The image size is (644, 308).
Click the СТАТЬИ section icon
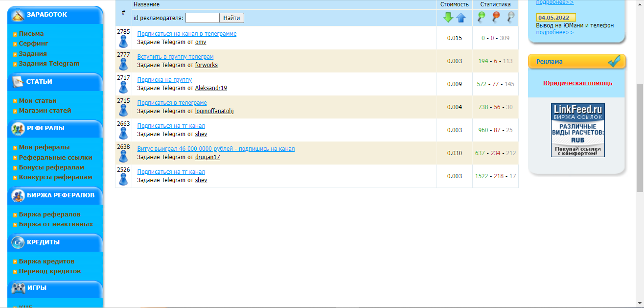18,82
